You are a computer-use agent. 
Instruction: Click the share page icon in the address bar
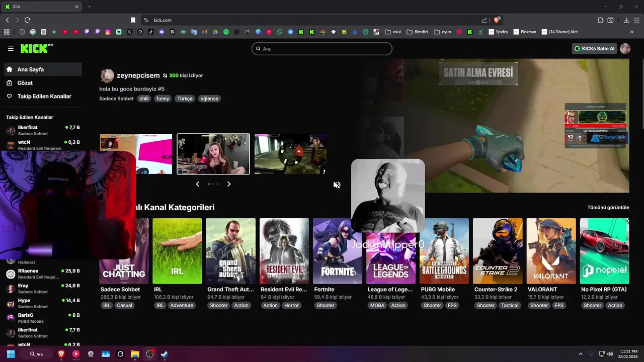coord(484,20)
